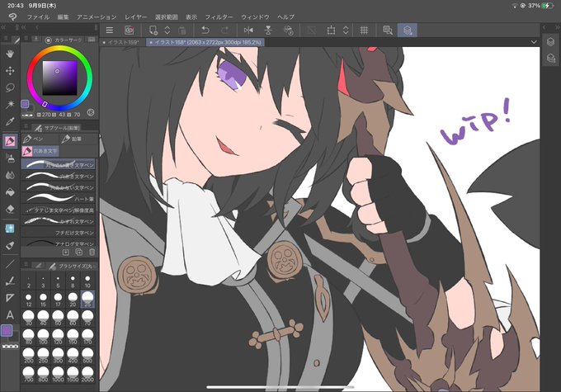561x392 pixels.
Task: Select the Ruler triangle tool
Action: coord(10,298)
